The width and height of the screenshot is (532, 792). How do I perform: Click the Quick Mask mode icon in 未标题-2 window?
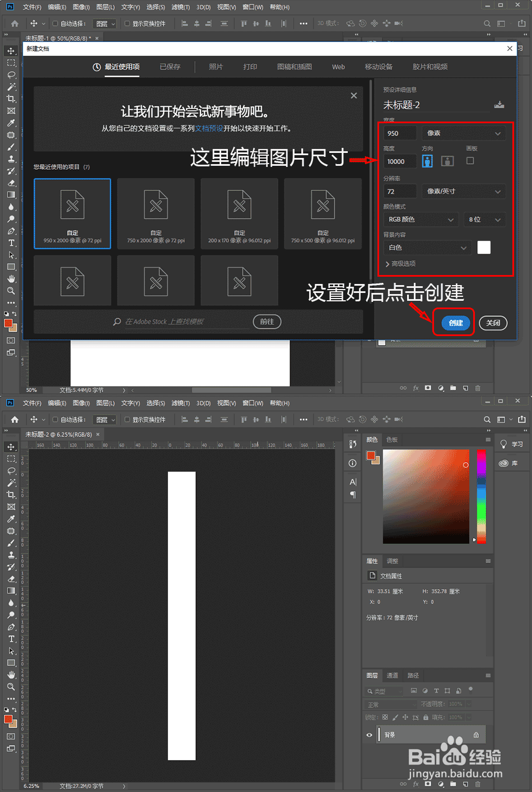click(x=11, y=737)
